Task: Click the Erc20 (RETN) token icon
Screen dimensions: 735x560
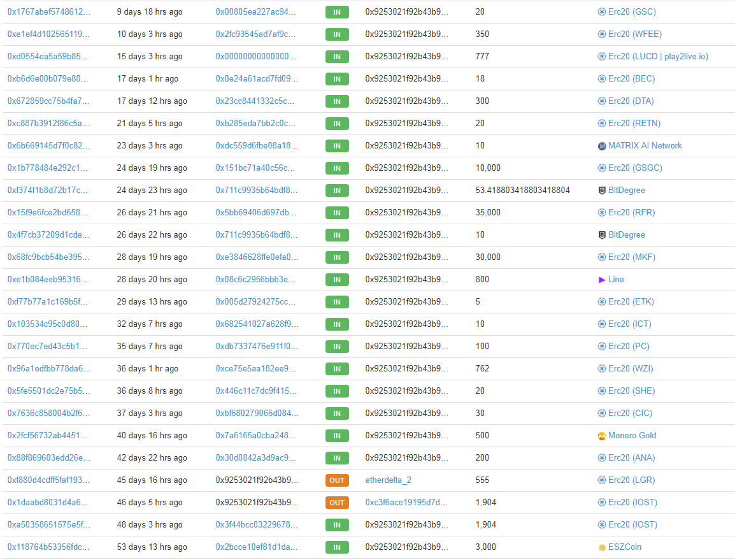Action: point(602,124)
